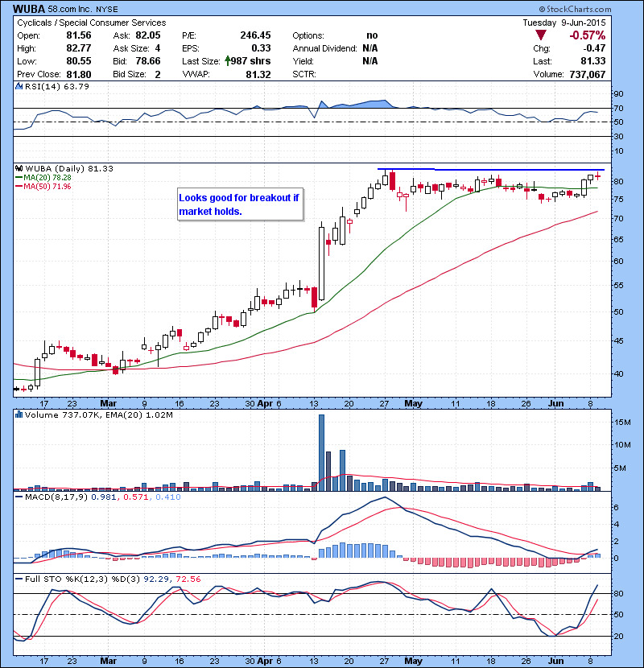Select the High value 82.77
Screen dimensions: 644x668
click(x=79, y=48)
